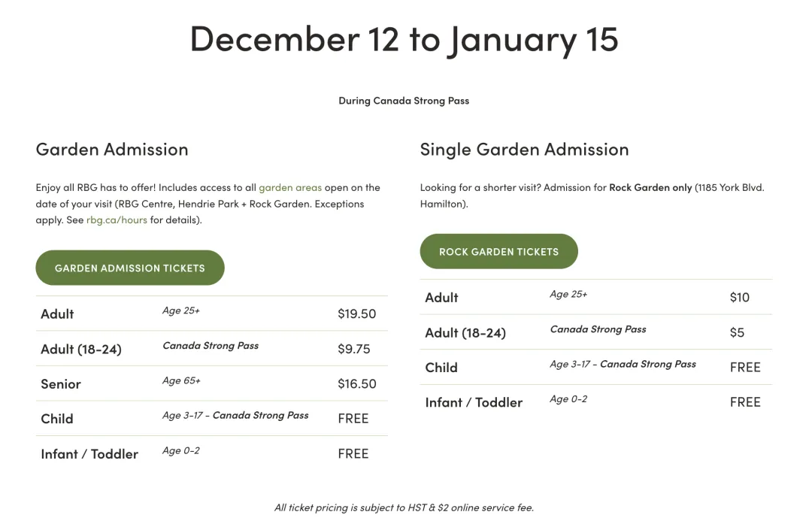The image size is (812, 521).
Task: Click the Garden Admission Tickets button
Action: pyautogui.click(x=130, y=268)
